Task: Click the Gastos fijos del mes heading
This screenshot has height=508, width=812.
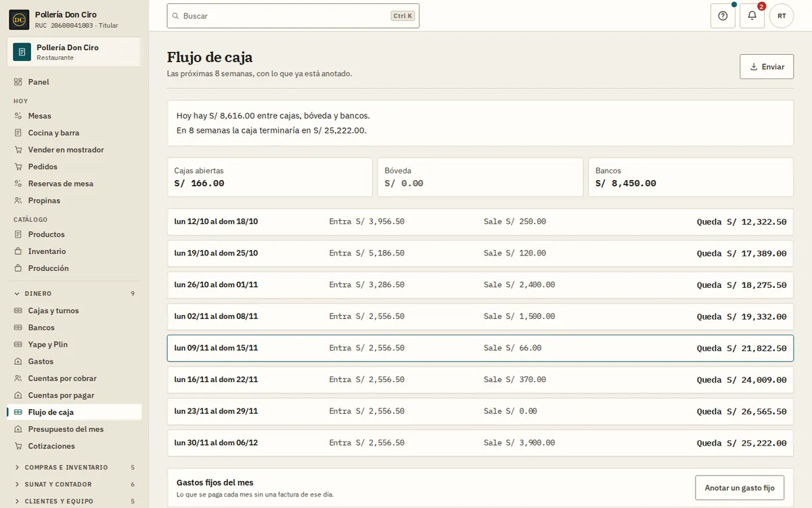Action: click(x=215, y=482)
